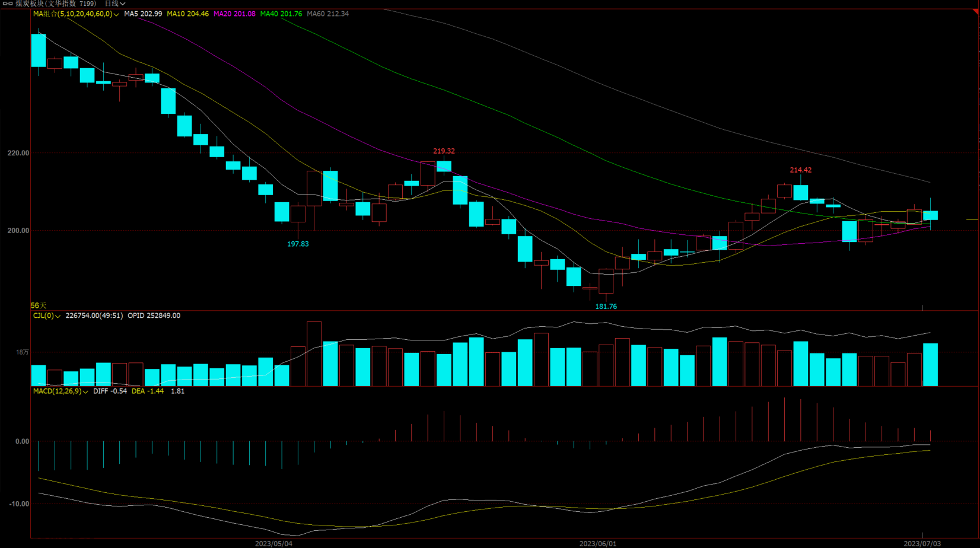Click the -10.00 MACD axis label
Screen dimensions: 980x548
[x=18, y=504]
